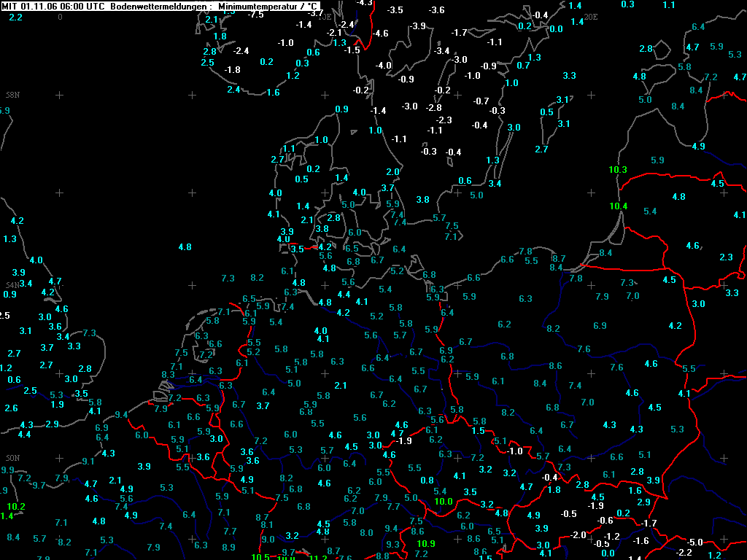
Task: Click the -2.3 station value
Action: [444, 120]
